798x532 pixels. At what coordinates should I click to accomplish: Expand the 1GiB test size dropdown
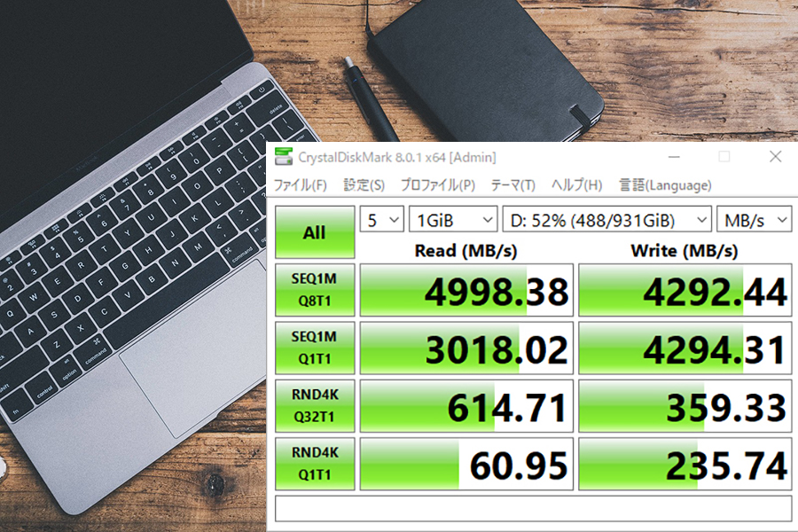453,219
